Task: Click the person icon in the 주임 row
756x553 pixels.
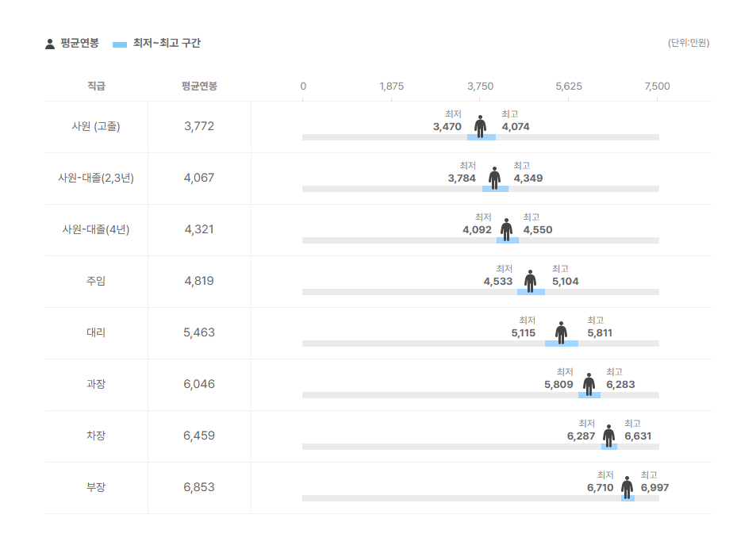Action: [530, 281]
